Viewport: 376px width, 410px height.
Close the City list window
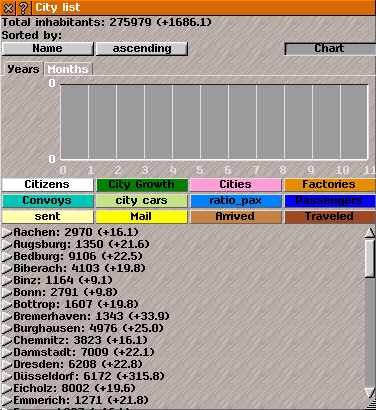tap(8, 8)
